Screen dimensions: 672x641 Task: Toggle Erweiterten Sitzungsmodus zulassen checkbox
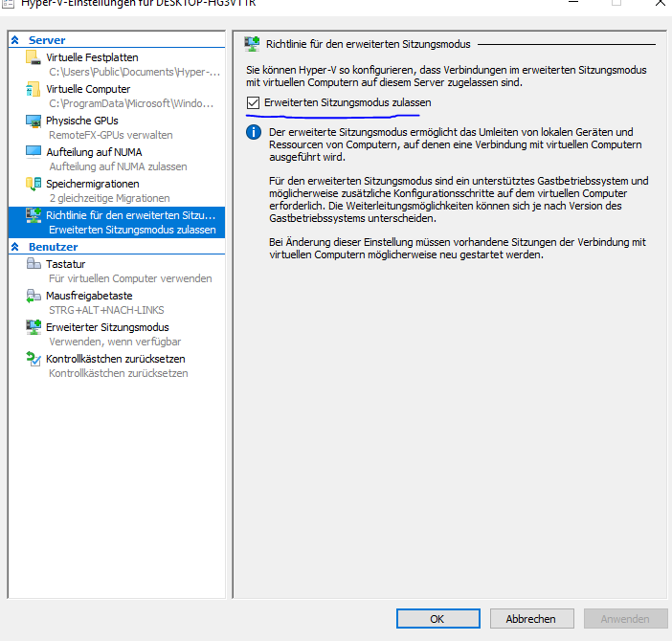pos(253,102)
